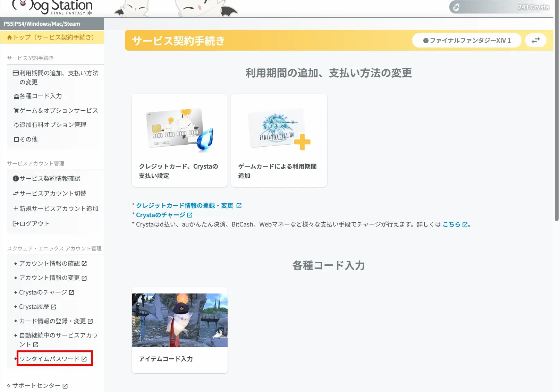
Task: Click the credit card icon in sidebar
Action: click(x=16, y=73)
